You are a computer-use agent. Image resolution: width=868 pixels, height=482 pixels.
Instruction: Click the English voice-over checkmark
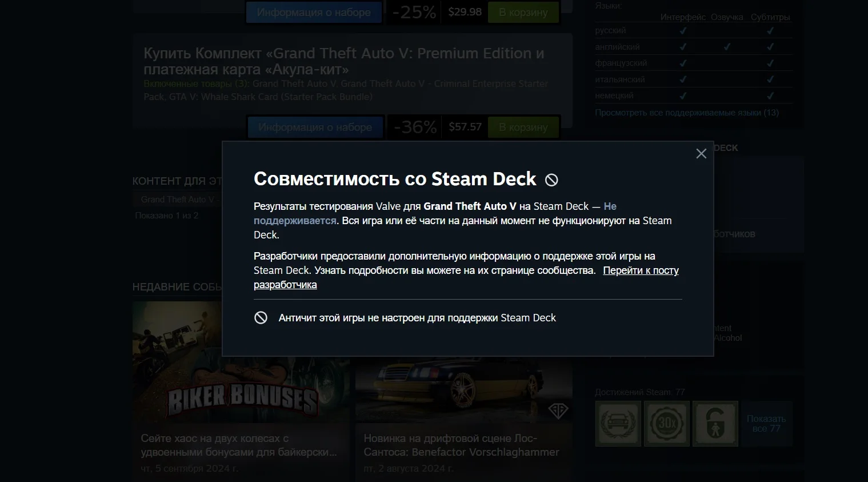(727, 47)
